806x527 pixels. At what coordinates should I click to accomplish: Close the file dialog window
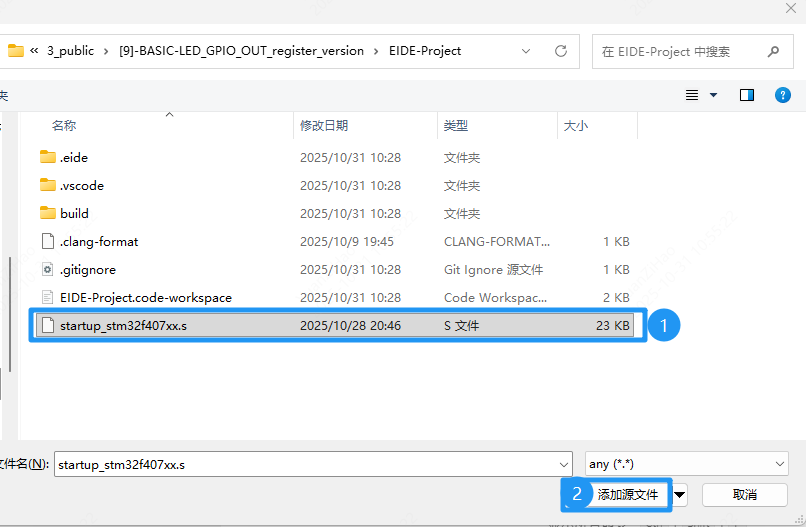(x=791, y=8)
